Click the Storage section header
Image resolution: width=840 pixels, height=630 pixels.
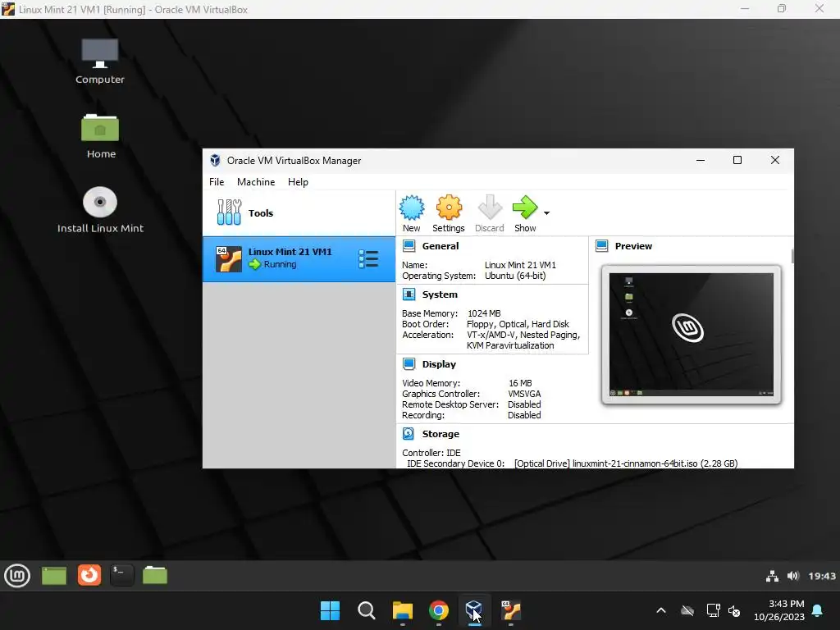[x=441, y=434]
